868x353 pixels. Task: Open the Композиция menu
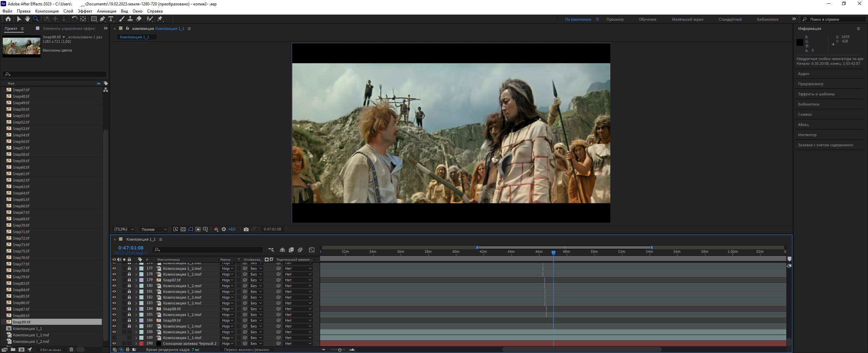47,11
